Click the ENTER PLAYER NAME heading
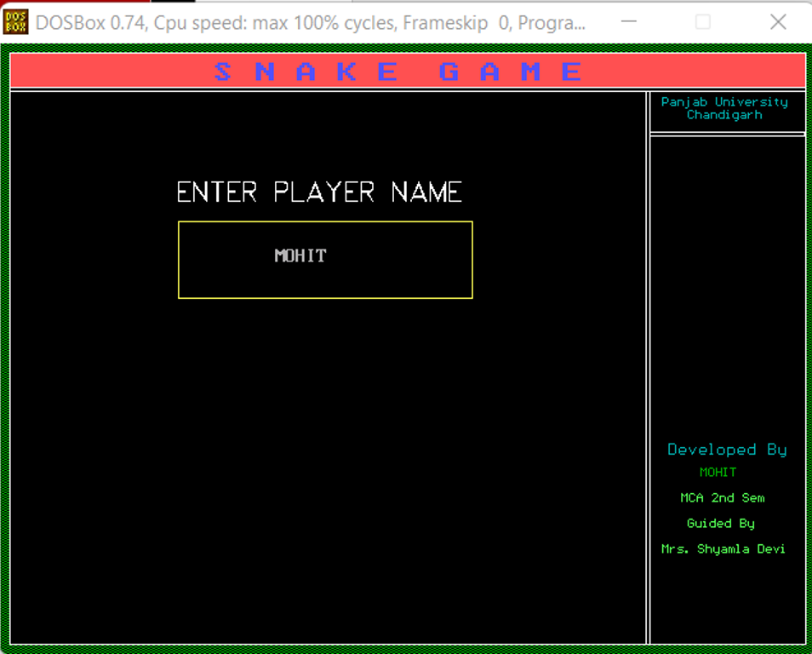Viewport: 812px width, 654px height. (319, 192)
